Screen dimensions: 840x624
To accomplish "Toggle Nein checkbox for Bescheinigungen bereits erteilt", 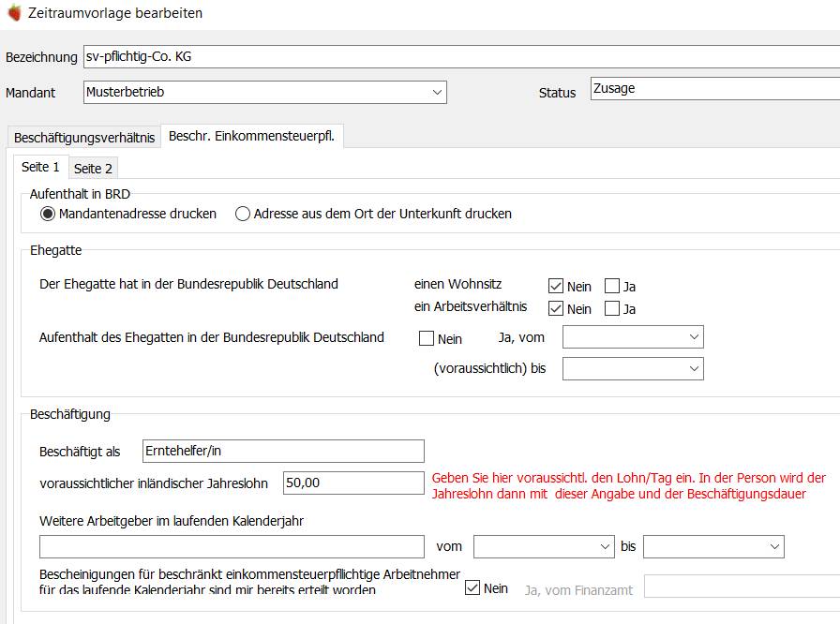I will click(x=472, y=587).
